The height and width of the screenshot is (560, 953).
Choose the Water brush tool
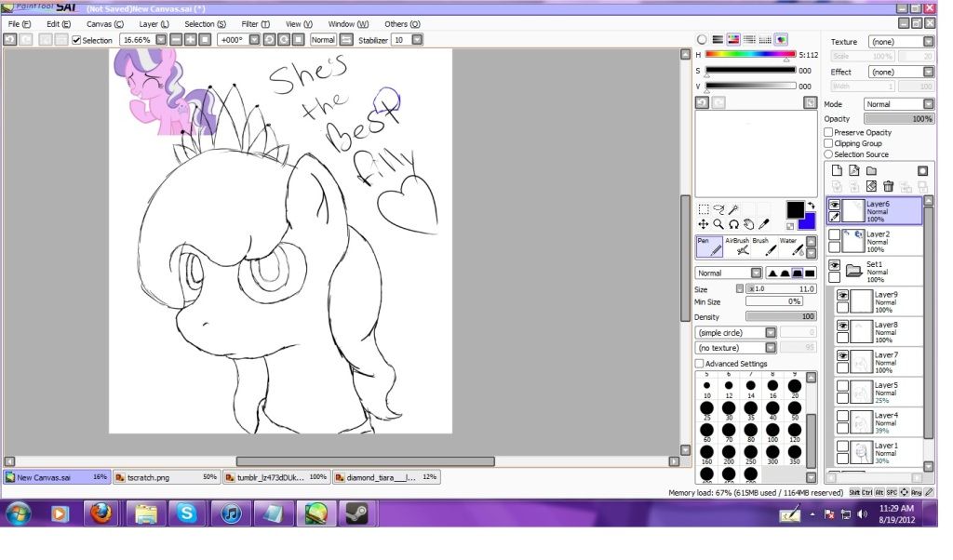pos(791,247)
